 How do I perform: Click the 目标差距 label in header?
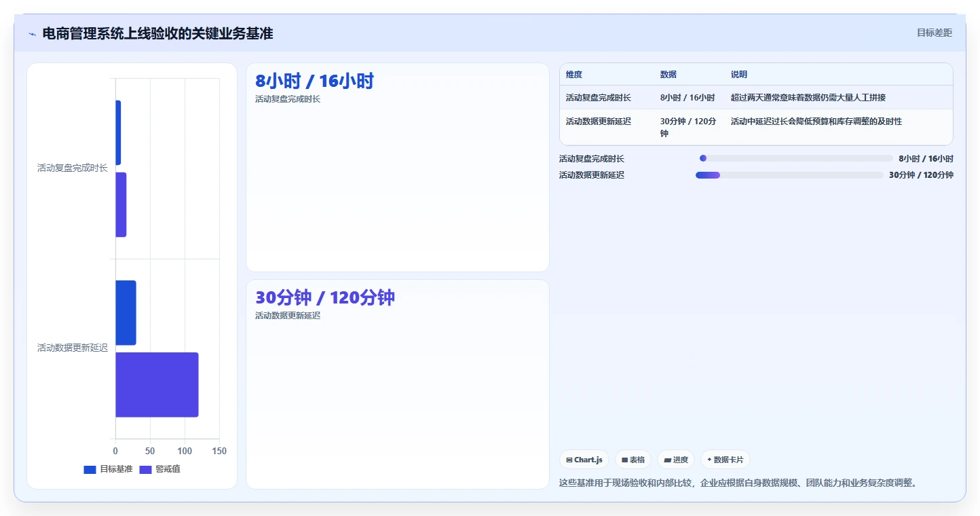coord(935,33)
